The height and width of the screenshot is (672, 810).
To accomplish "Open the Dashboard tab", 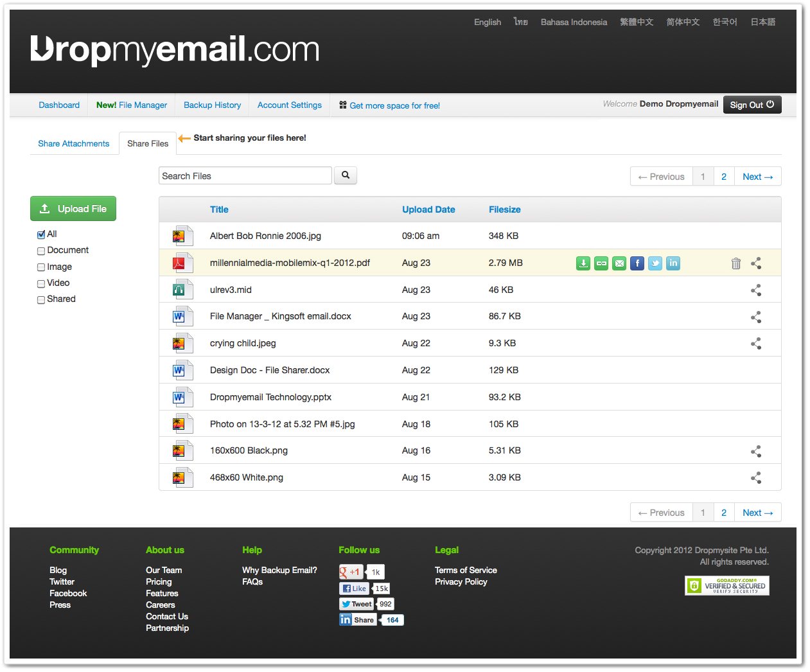I will point(59,105).
